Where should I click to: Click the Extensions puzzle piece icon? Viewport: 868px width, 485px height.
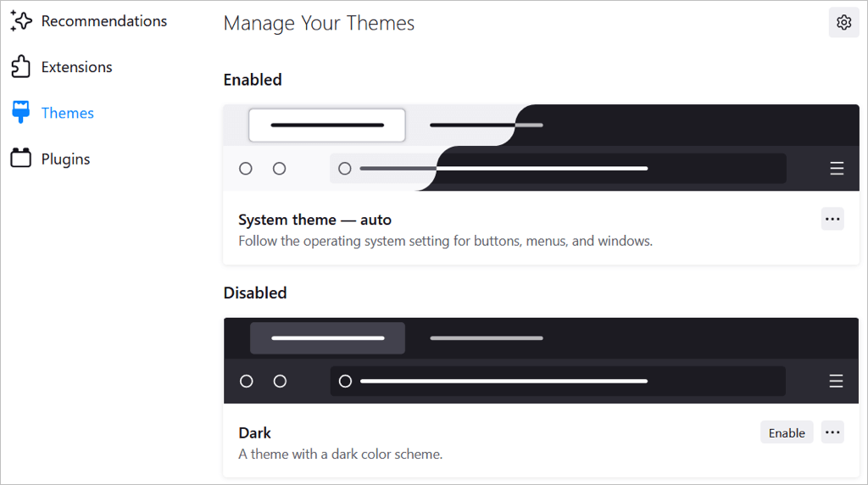pyautogui.click(x=20, y=67)
